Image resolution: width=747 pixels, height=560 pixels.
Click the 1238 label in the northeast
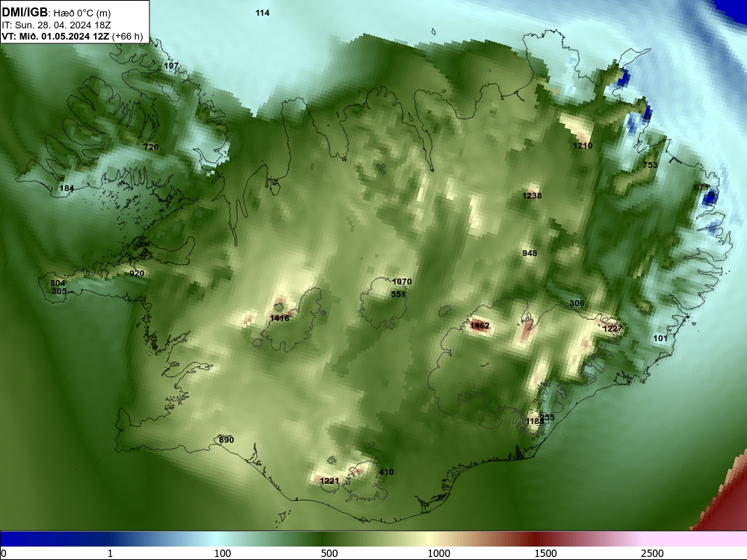pyautogui.click(x=532, y=196)
